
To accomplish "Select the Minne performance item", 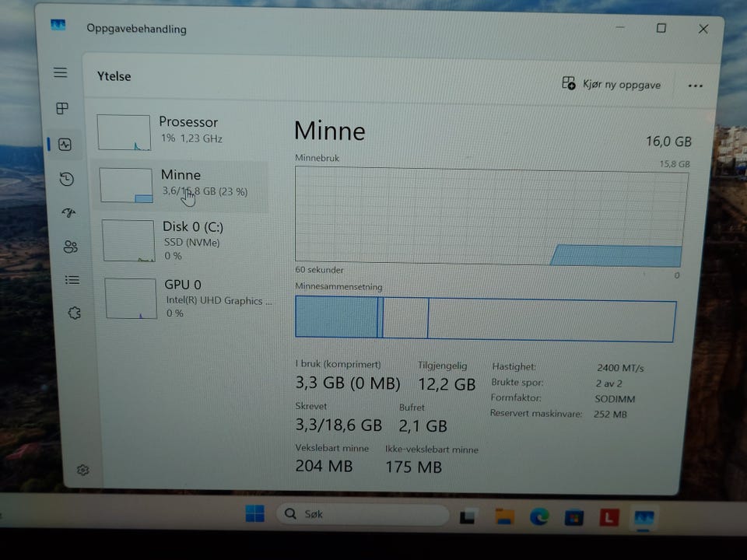I will (x=181, y=185).
